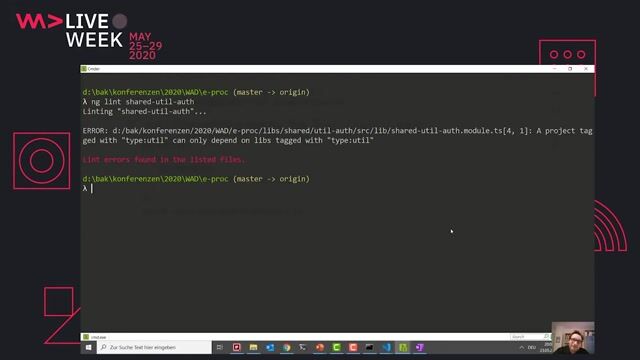
Task: Show hidden system tray icons
Action: (x=521, y=347)
